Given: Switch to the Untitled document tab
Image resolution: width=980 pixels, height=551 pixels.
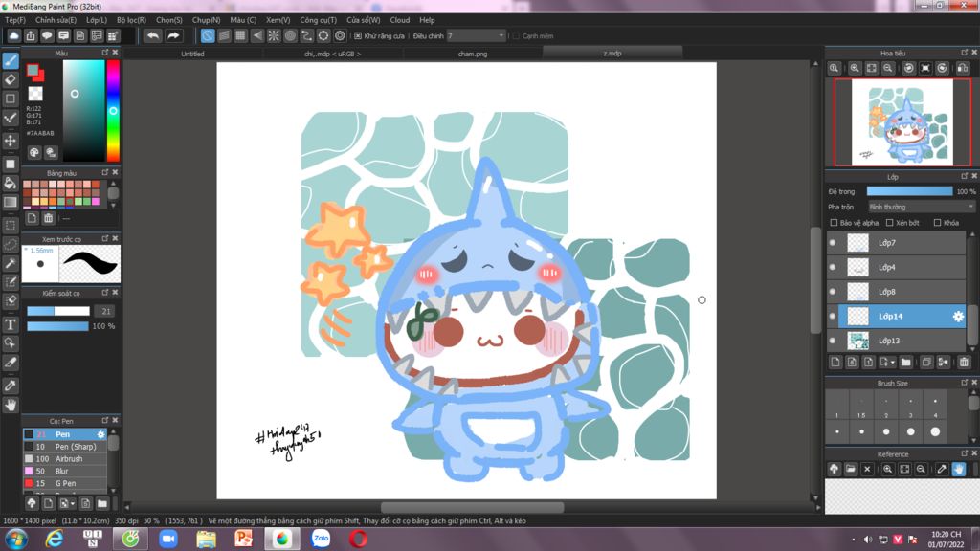Looking at the screenshot, I should pyautogui.click(x=192, y=54).
